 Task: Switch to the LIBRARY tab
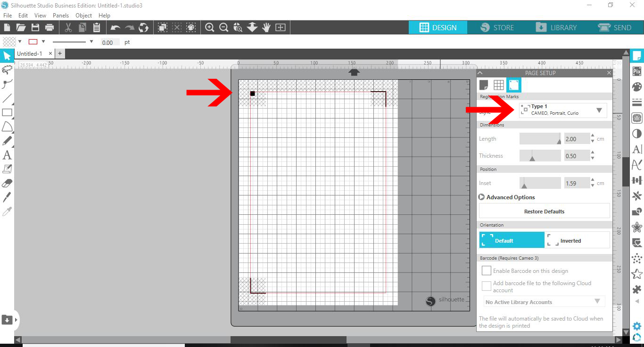[x=556, y=27]
